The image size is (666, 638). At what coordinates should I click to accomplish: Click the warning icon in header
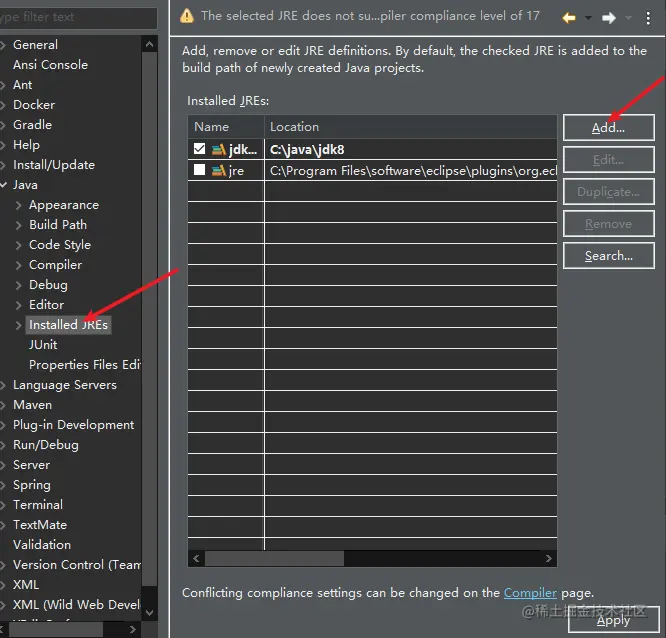point(186,17)
